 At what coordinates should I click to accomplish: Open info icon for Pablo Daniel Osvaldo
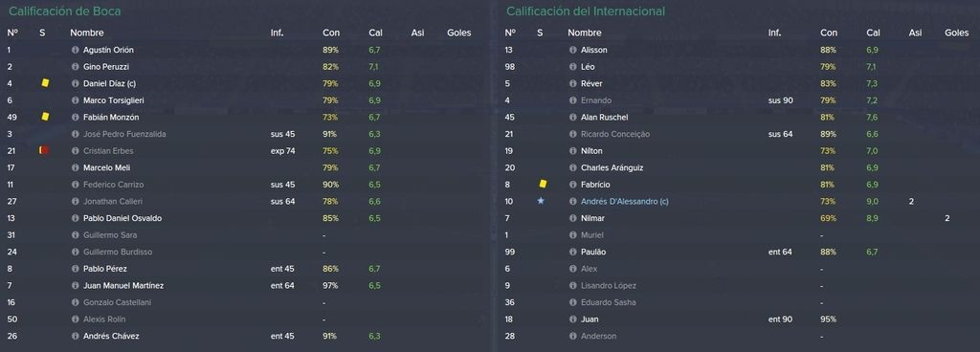pos(75,218)
